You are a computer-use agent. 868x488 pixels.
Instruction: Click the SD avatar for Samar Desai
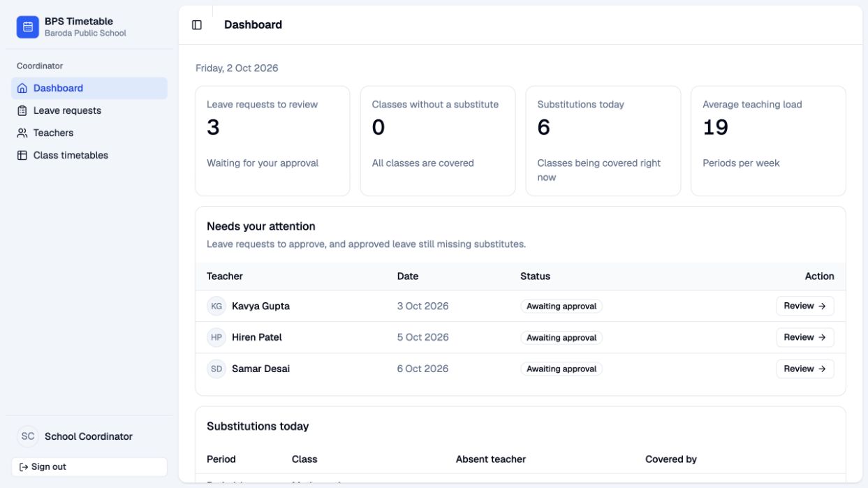[x=216, y=369]
